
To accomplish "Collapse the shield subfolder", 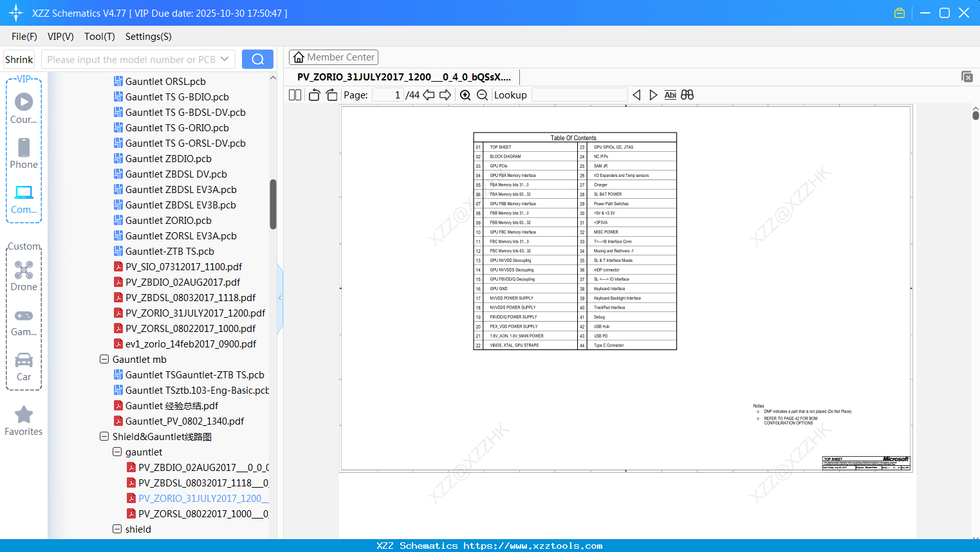I will tap(117, 529).
